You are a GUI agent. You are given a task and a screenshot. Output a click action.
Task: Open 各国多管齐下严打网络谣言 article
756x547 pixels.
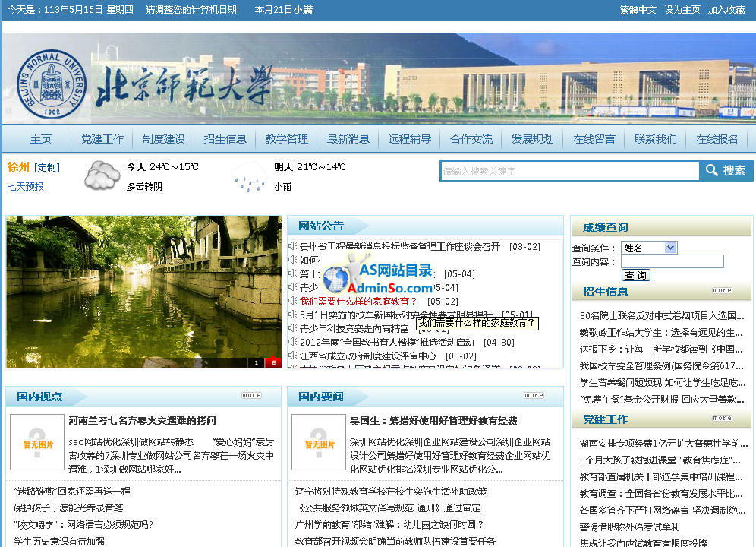(x=663, y=510)
